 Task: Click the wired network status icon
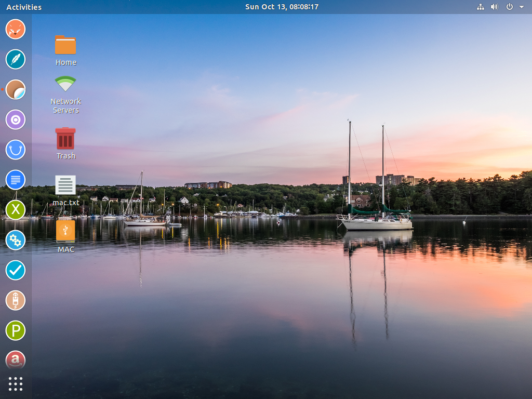click(x=481, y=7)
